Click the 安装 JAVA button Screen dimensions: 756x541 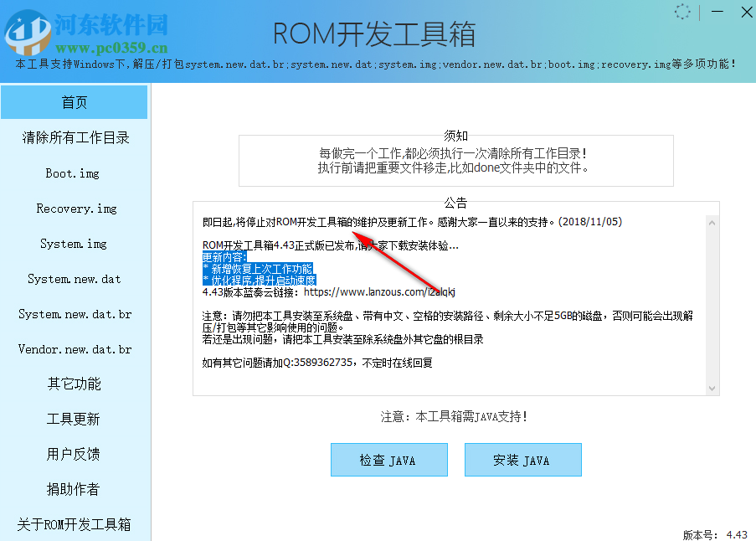click(522, 459)
